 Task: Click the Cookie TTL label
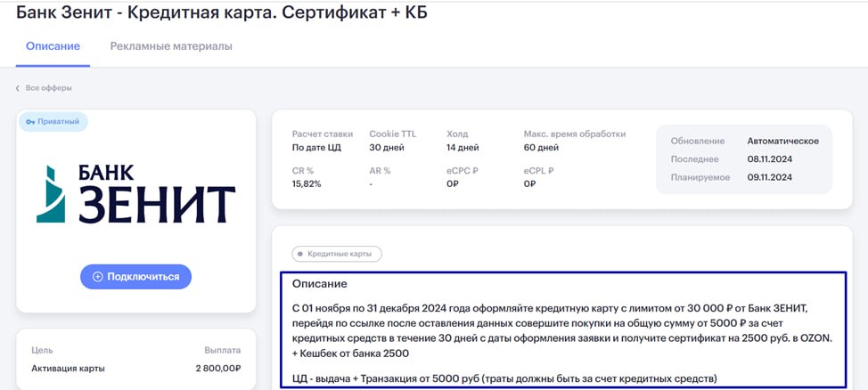(x=392, y=134)
